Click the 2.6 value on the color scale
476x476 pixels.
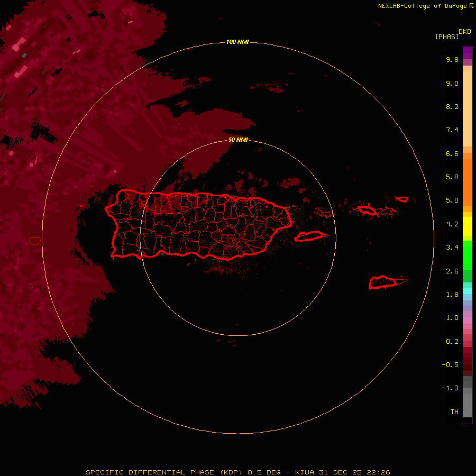(452, 271)
